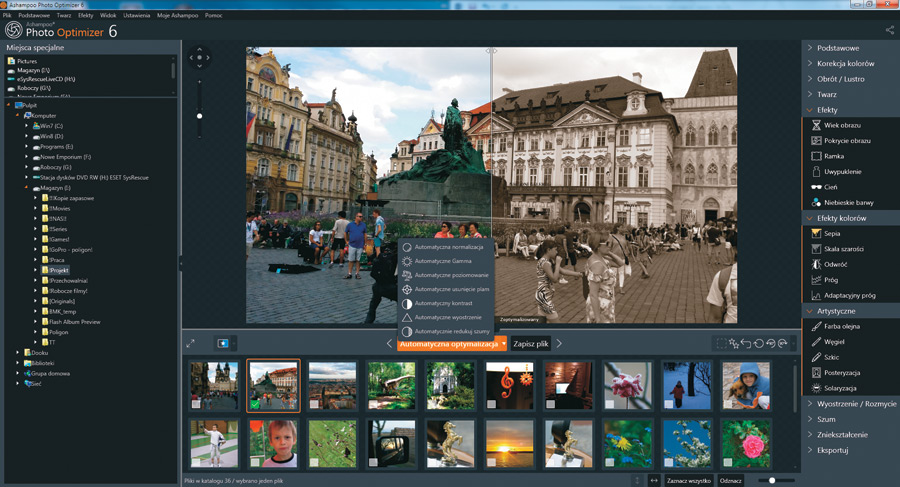Open the Ustawienia menu
Viewport: 900px width, 487px height.
pos(136,16)
